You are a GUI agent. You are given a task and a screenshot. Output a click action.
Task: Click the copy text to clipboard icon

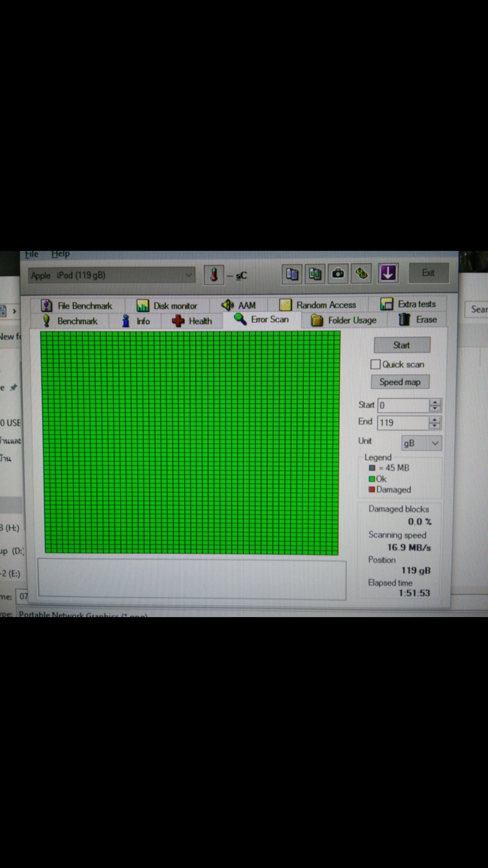293,274
